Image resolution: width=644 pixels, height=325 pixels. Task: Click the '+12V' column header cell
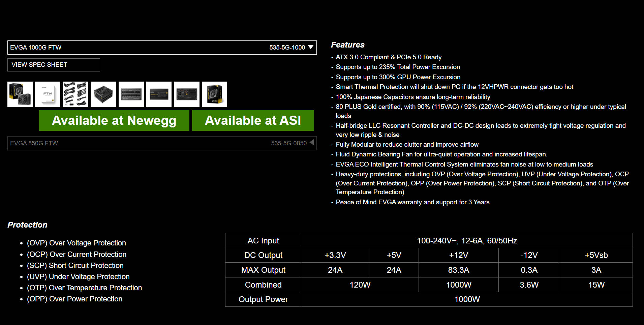pos(459,255)
